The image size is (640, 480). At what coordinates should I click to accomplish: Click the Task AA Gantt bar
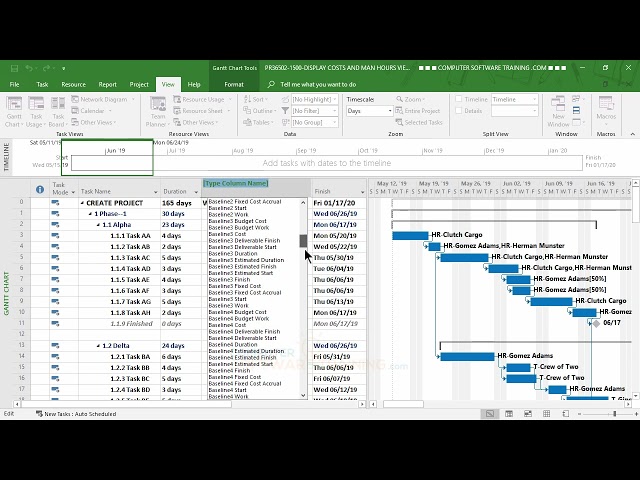pos(410,236)
